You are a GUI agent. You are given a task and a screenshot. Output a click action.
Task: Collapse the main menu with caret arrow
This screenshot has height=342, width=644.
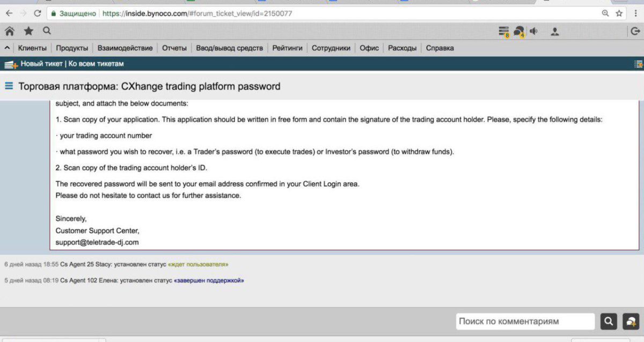pyautogui.click(x=7, y=48)
